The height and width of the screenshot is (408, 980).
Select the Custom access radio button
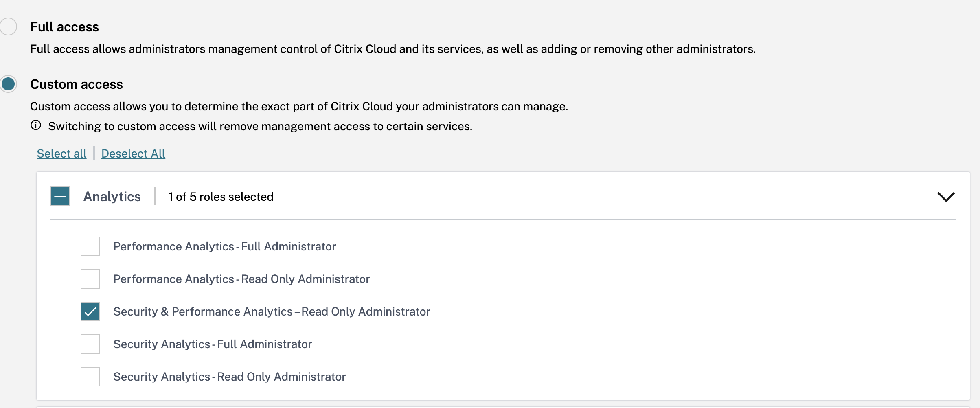(8, 84)
